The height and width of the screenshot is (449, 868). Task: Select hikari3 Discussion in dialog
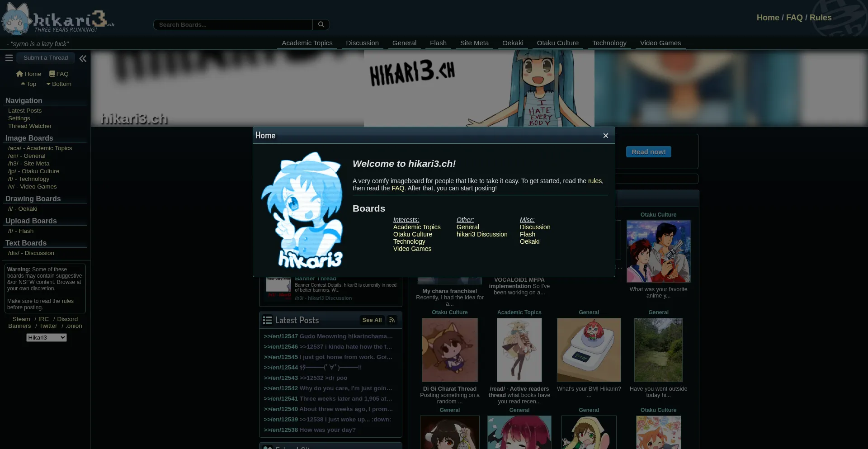[x=482, y=234]
